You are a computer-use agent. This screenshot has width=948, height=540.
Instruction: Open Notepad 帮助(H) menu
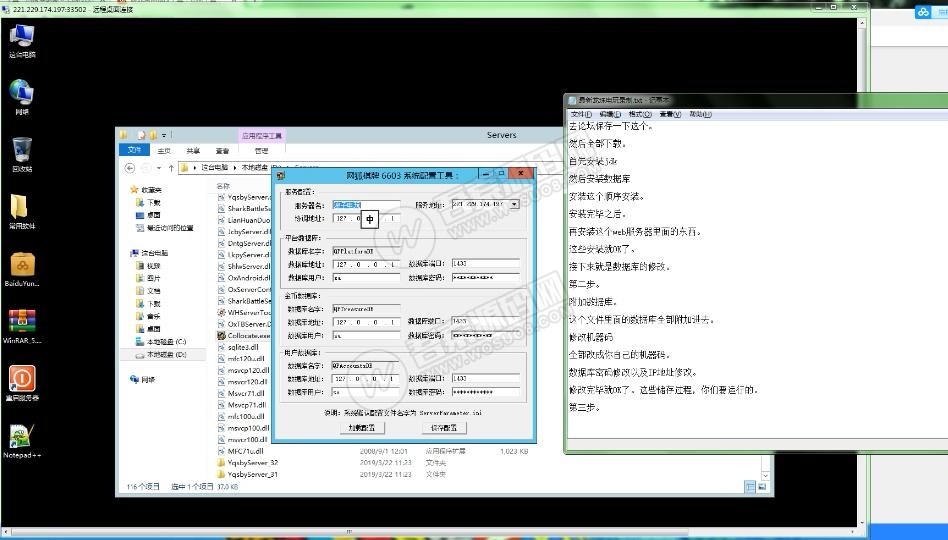click(x=700, y=114)
